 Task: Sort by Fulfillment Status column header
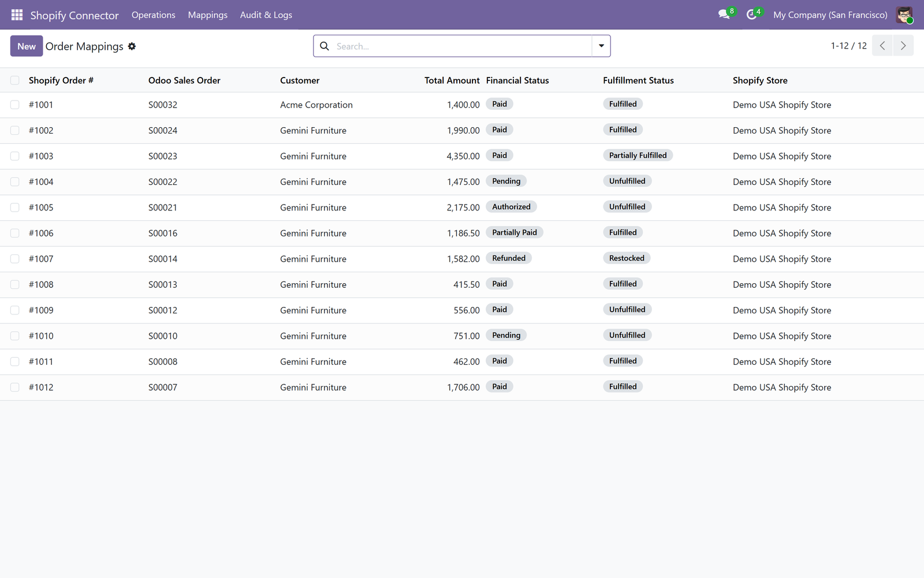(638, 80)
